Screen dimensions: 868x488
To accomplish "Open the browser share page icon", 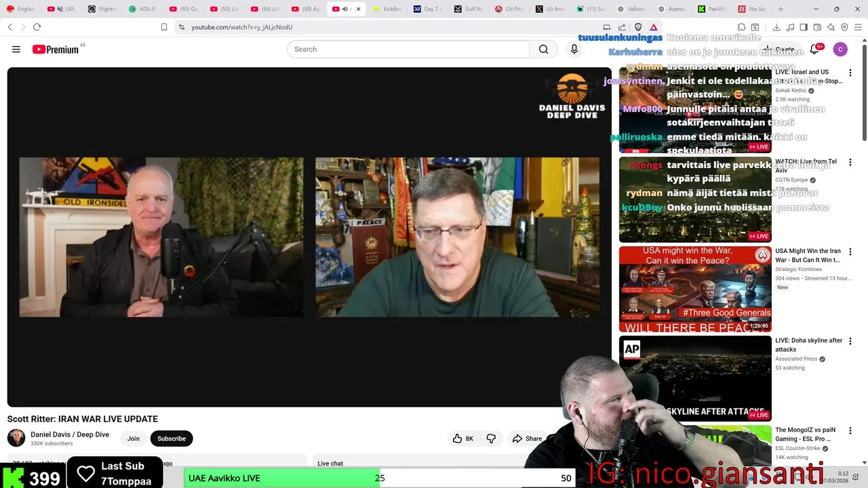I will click(x=622, y=27).
